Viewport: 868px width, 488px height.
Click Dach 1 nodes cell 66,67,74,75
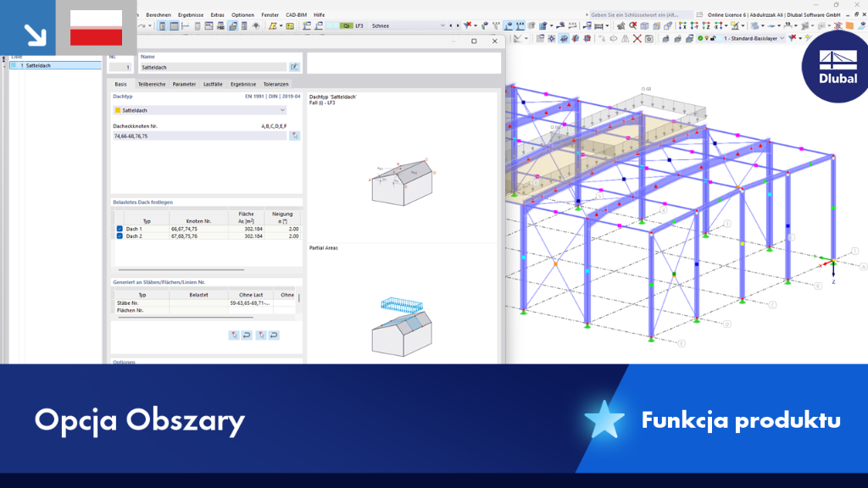[198, 229]
